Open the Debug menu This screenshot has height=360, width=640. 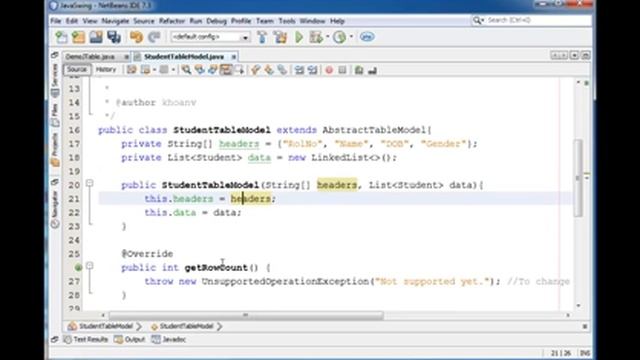coord(216,21)
